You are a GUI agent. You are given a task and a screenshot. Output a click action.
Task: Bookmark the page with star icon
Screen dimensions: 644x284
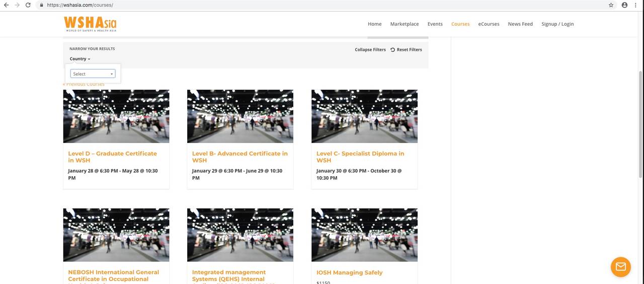point(611,5)
